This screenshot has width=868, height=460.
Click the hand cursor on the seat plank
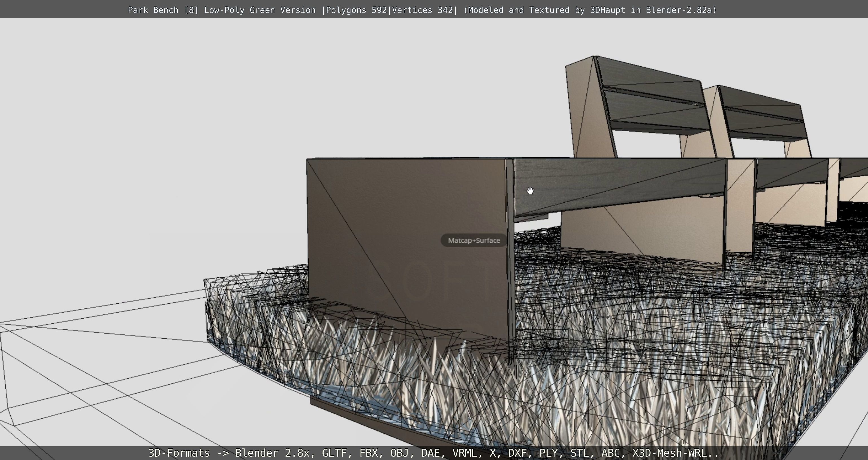pyautogui.click(x=530, y=191)
